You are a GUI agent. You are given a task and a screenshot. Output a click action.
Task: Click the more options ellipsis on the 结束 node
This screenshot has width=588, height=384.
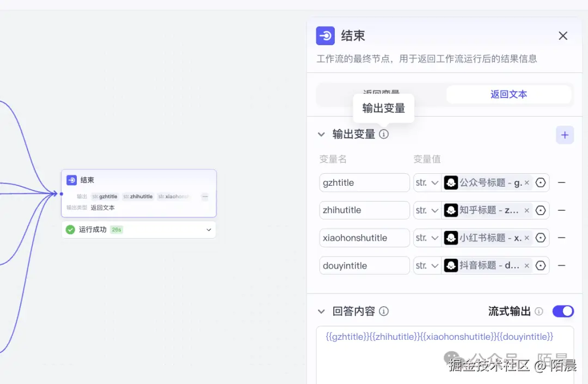[205, 197]
